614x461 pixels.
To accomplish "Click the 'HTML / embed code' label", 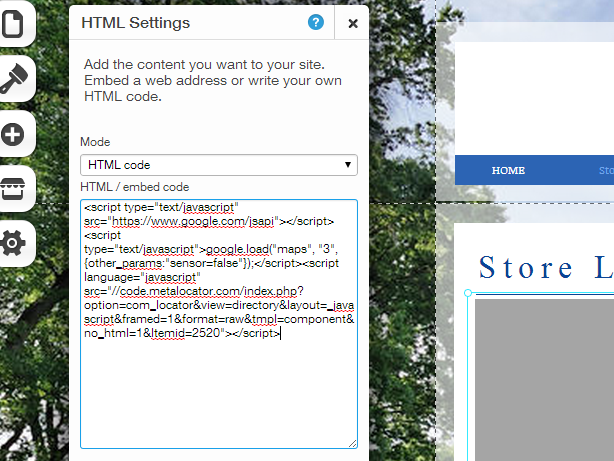I will [x=135, y=187].
